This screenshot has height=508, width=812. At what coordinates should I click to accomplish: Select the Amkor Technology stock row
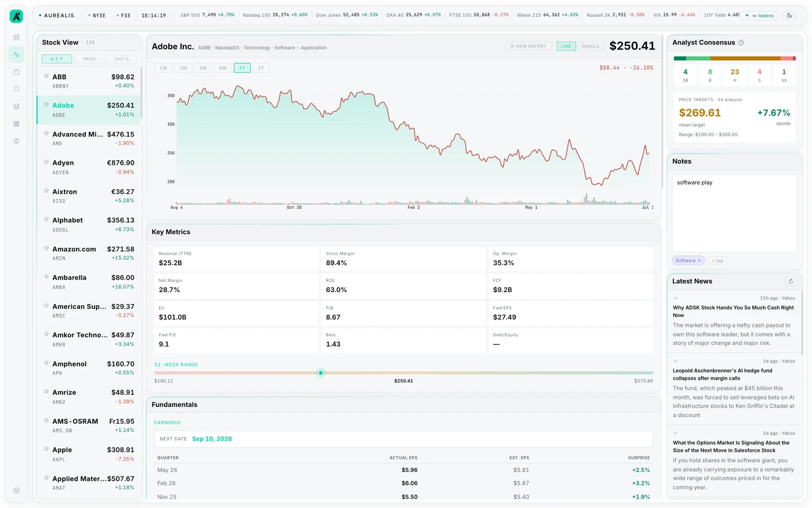[x=89, y=339]
